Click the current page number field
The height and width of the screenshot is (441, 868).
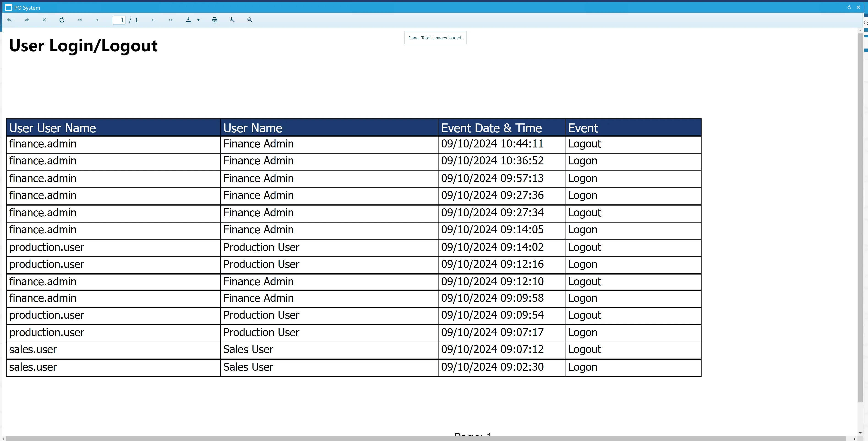click(x=119, y=20)
